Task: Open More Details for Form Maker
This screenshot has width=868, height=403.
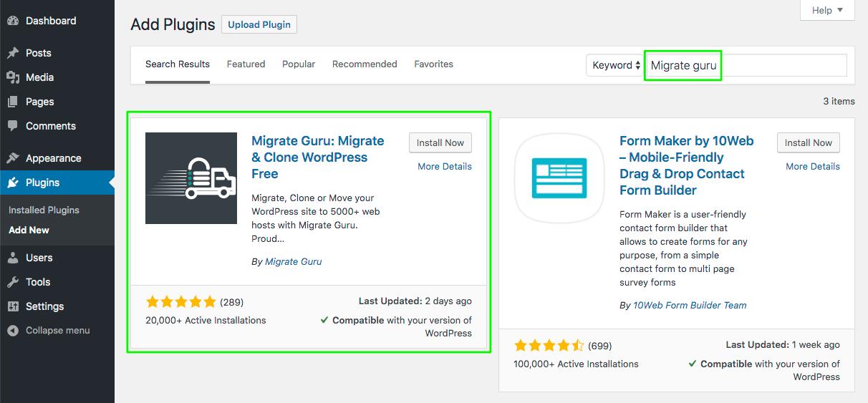Action: [x=813, y=166]
